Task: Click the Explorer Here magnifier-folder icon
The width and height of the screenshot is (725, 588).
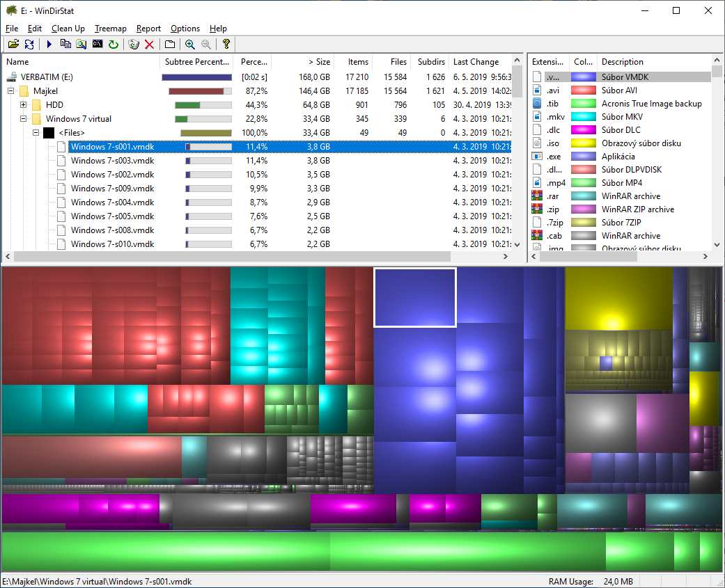Action: pos(81,45)
